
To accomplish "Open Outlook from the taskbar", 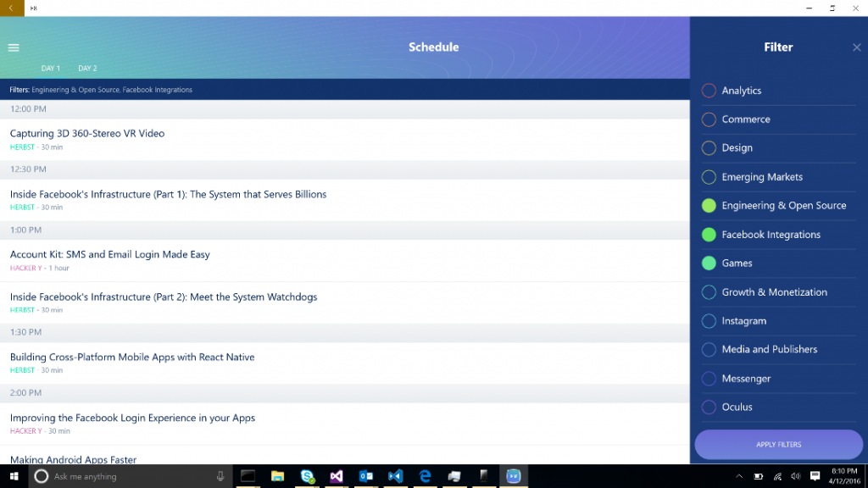I will coord(366,476).
